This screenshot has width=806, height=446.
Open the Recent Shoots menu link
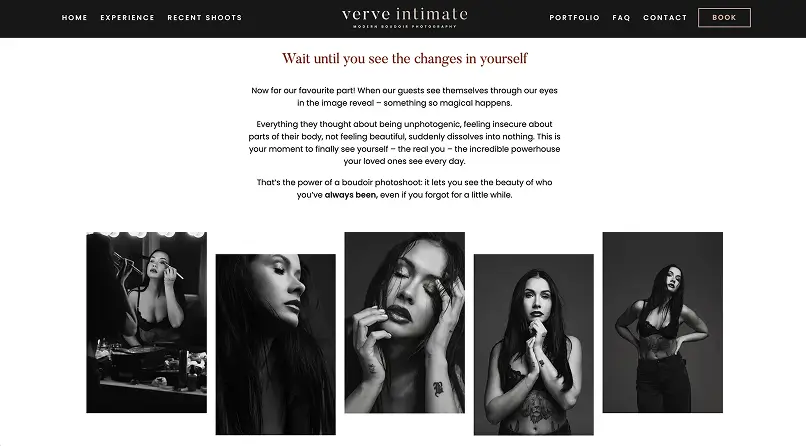click(x=205, y=17)
